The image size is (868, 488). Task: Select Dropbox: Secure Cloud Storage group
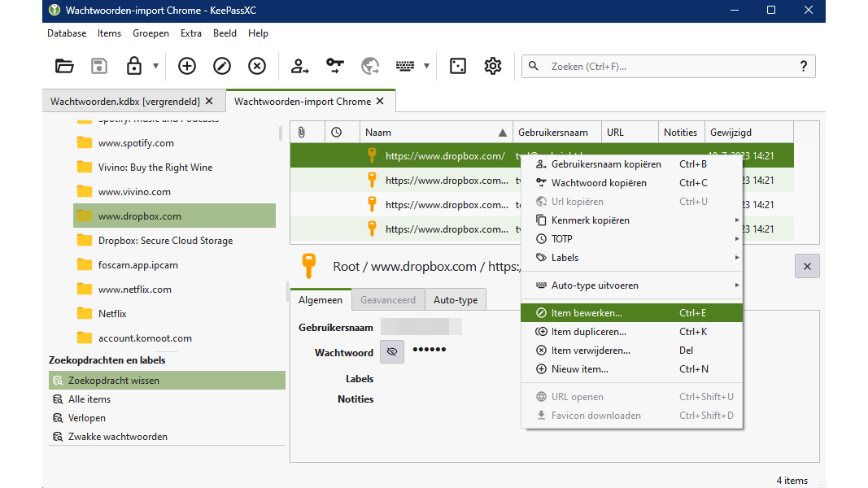[165, 240]
